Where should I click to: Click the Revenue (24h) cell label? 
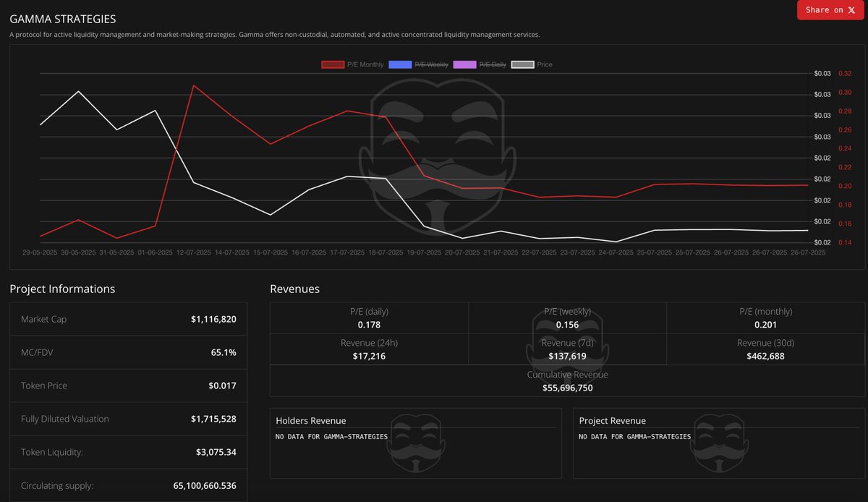tap(369, 343)
